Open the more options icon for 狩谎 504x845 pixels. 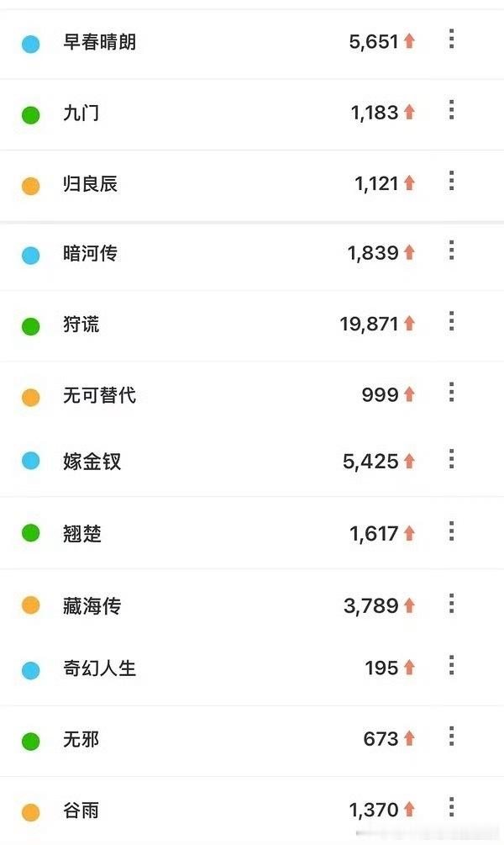click(x=451, y=321)
